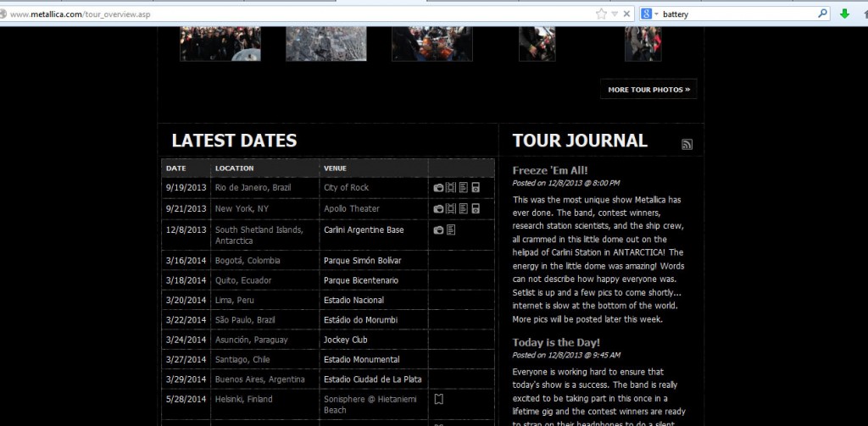868x426 pixels.
Task: Open audio player icon for Apollo Theater show
Action: tap(476, 208)
